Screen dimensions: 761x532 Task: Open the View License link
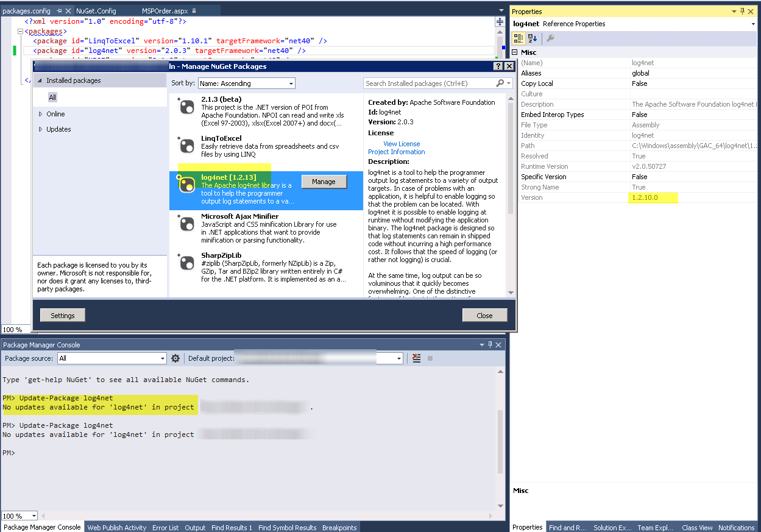402,144
